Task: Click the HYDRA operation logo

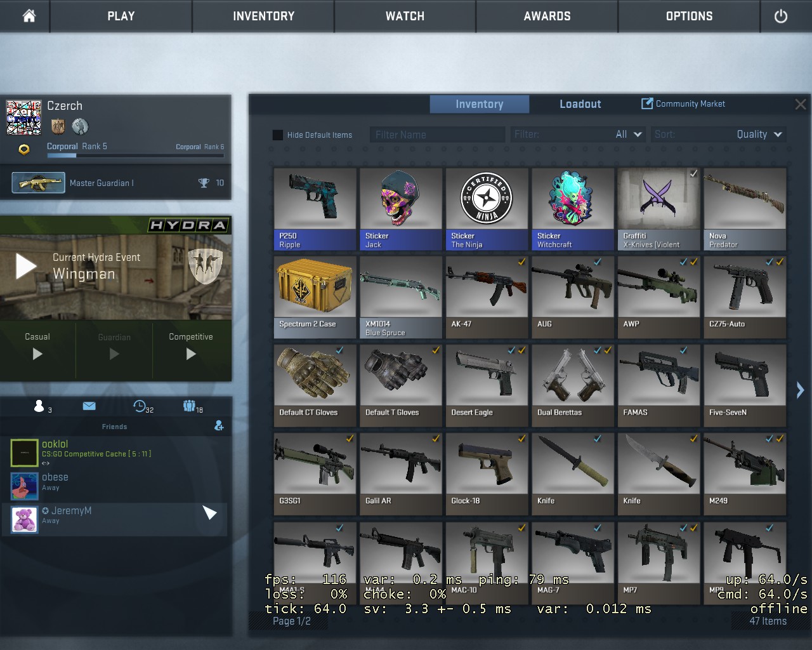Action: (x=188, y=225)
